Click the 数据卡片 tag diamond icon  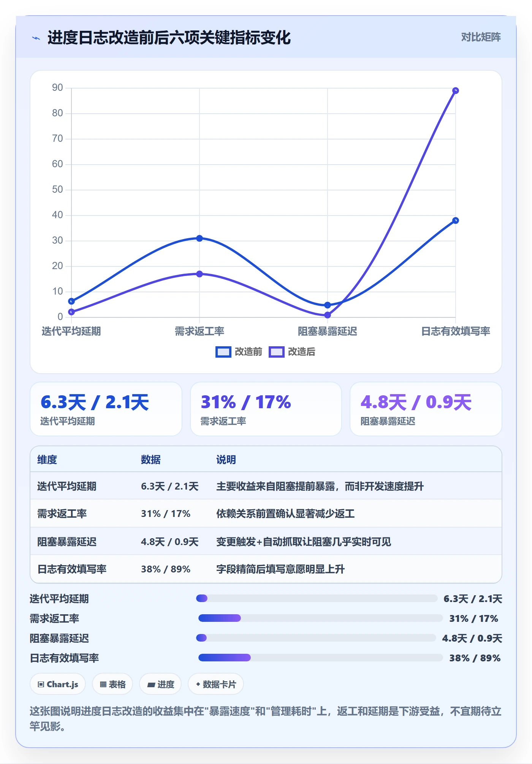(x=198, y=684)
